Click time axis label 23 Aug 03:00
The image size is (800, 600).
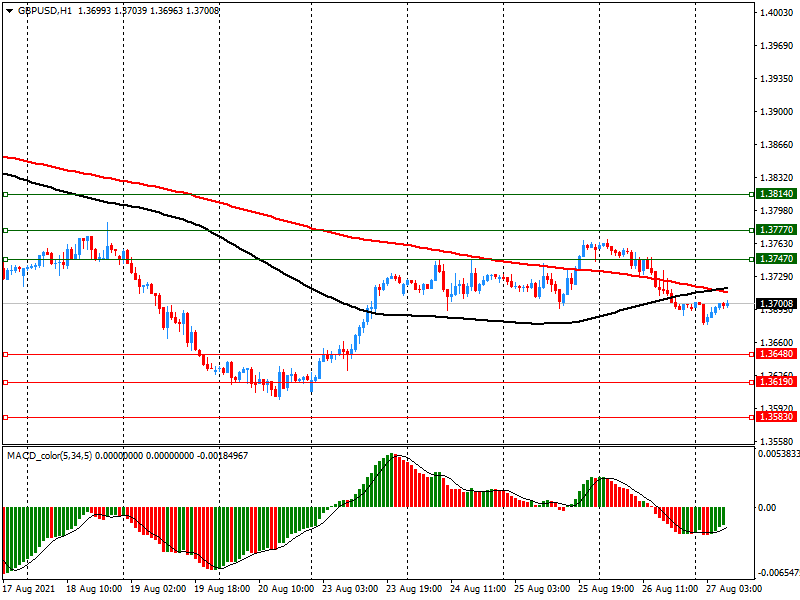(350, 589)
